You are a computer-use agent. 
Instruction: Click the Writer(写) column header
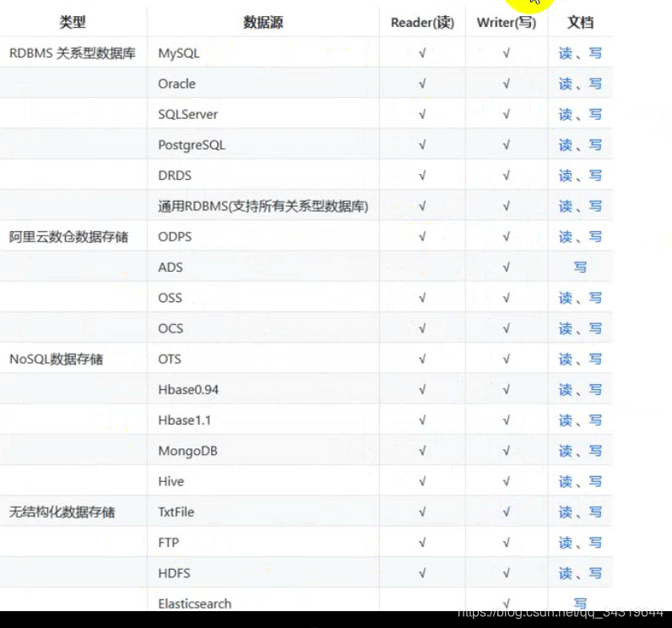click(507, 22)
